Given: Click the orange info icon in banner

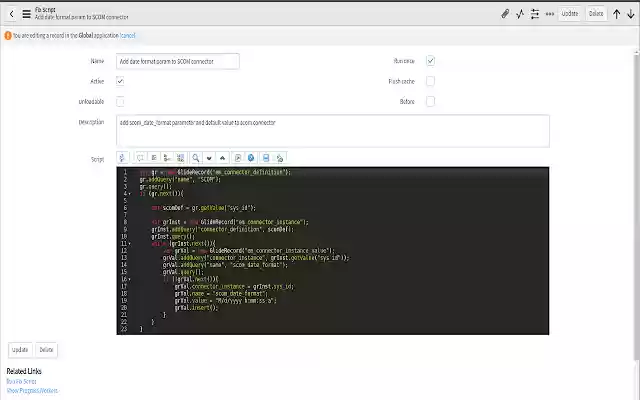Looking at the screenshot, I should click(x=8, y=36).
